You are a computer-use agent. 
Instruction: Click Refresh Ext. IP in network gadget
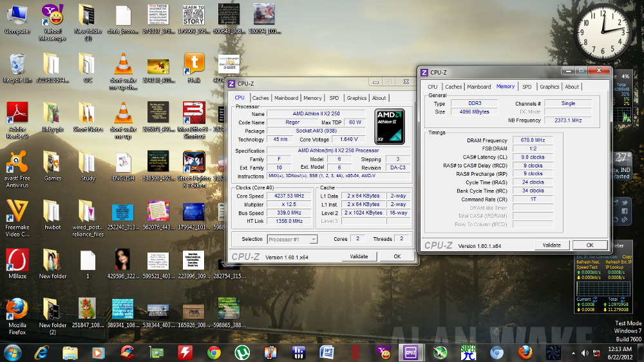[x=618, y=262]
